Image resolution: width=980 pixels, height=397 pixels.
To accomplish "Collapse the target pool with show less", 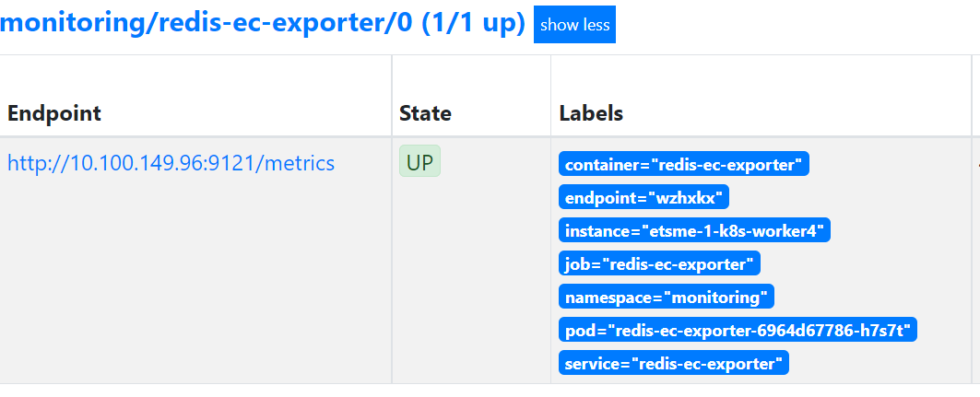I will click(x=574, y=25).
